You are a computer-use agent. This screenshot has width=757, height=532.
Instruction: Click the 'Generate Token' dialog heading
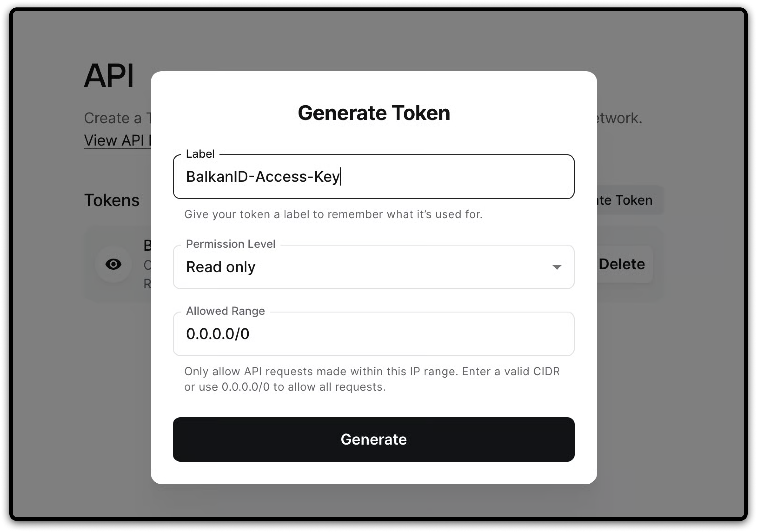(x=374, y=113)
